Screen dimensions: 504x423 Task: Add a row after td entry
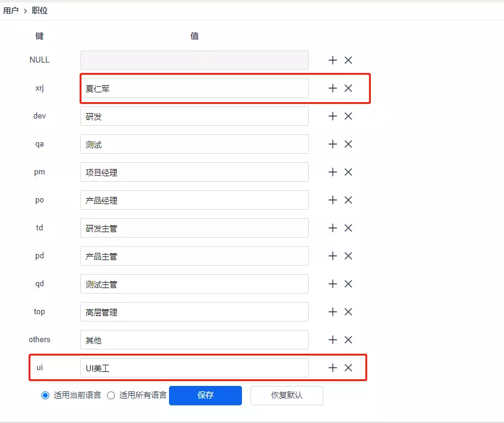pyautogui.click(x=333, y=228)
